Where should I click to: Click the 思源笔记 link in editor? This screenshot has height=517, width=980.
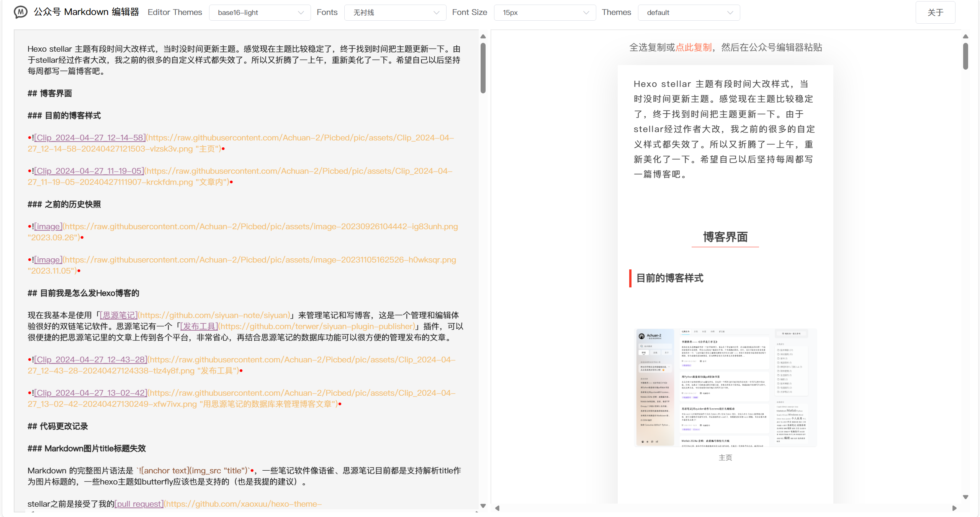tap(118, 315)
